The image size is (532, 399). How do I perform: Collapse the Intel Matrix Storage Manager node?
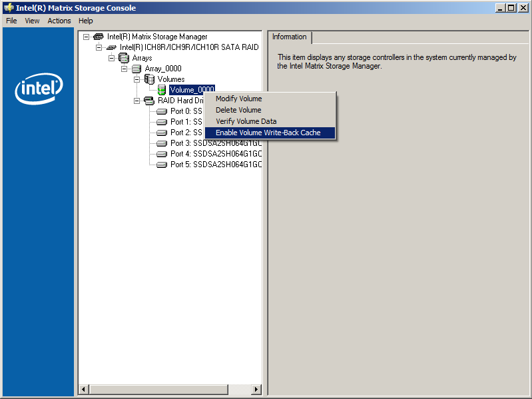[86, 37]
